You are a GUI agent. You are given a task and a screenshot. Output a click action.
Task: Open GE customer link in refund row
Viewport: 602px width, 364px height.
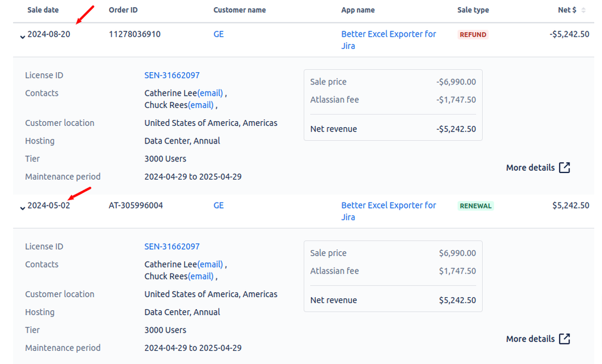pyautogui.click(x=219, y=34)
